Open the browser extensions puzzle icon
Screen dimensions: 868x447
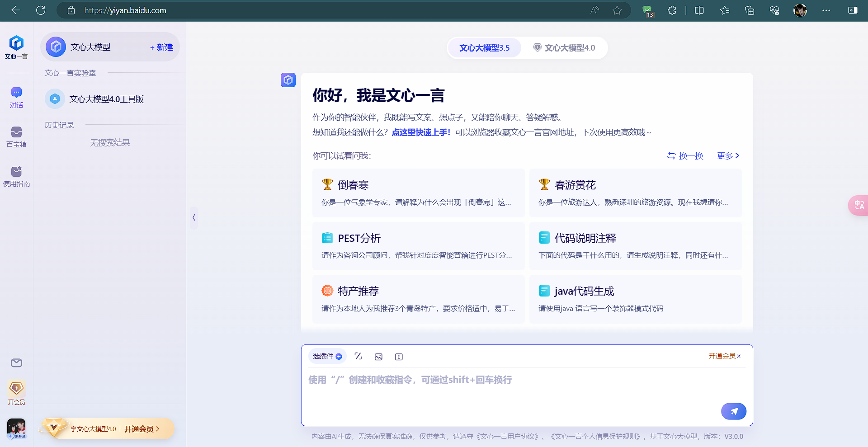(672, 10)
